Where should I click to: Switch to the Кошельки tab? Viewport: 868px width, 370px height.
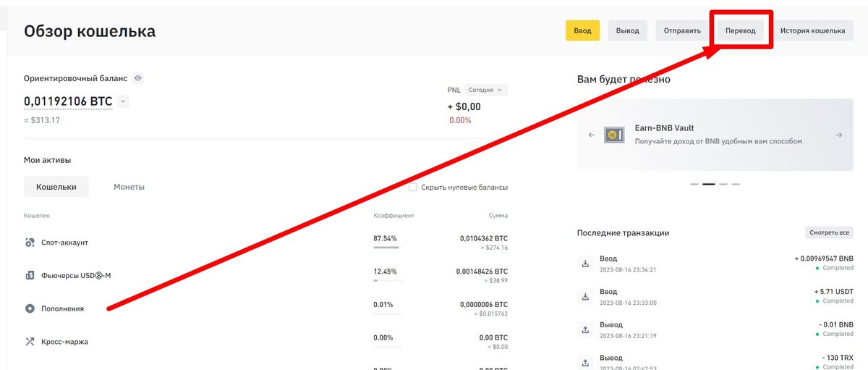coord(56,187)
